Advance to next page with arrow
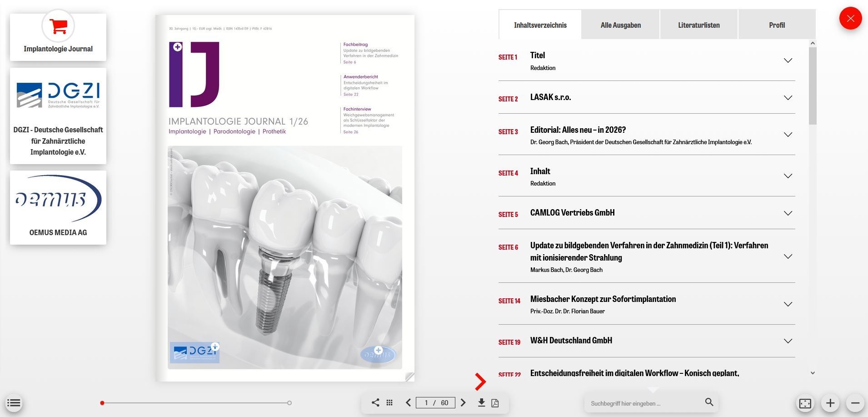868x417 pixels. point(463,402)
